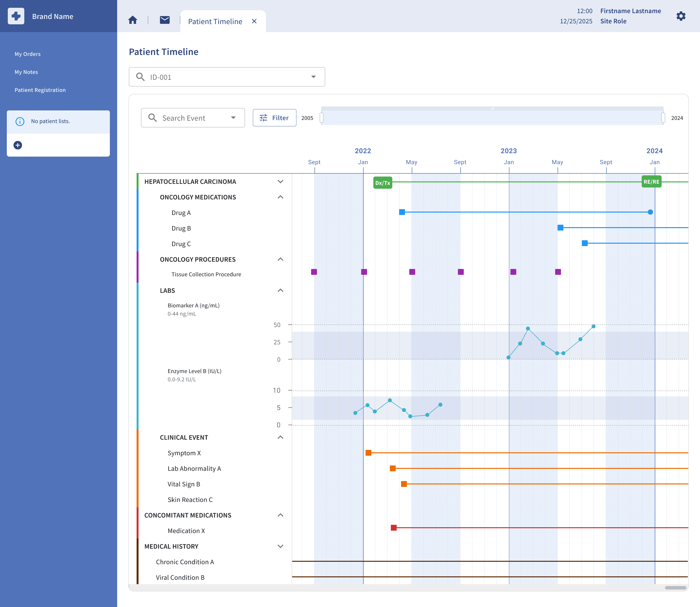The image size is (700, 607).
Task: Select the Skin Reaction C row label
Action: point(190,500)
